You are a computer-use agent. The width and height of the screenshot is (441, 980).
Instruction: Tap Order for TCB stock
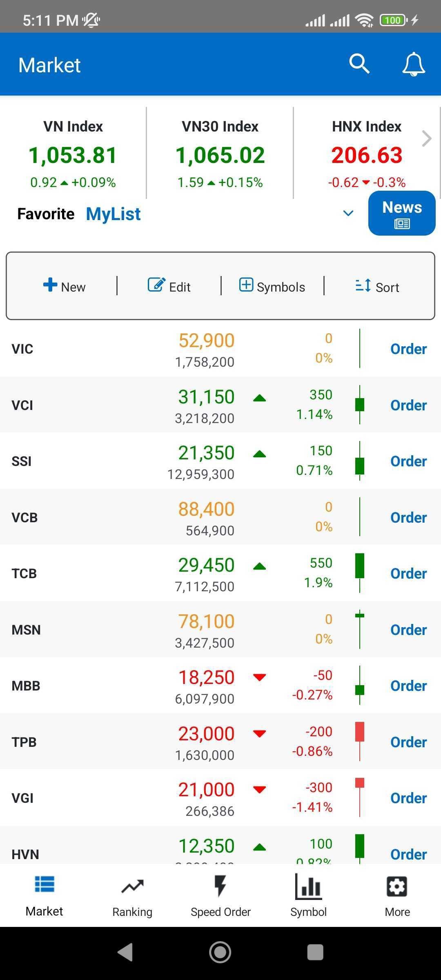[408, 574]
